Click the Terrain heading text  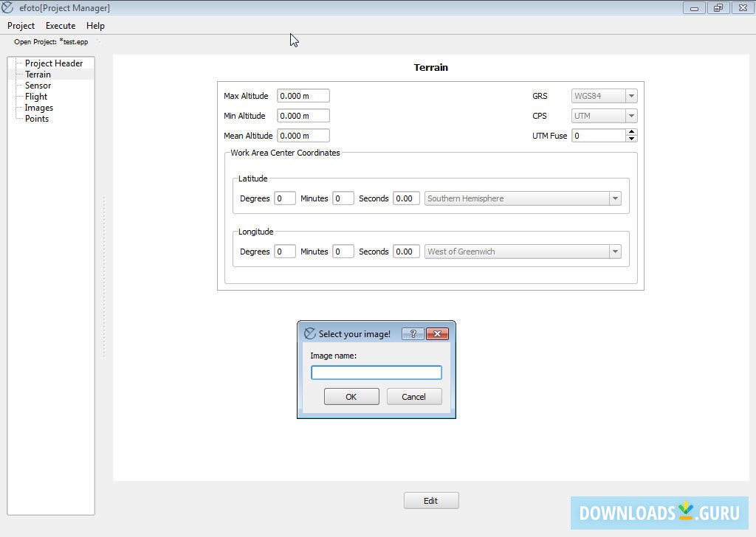pyautogui.click(x=431, y=67)
